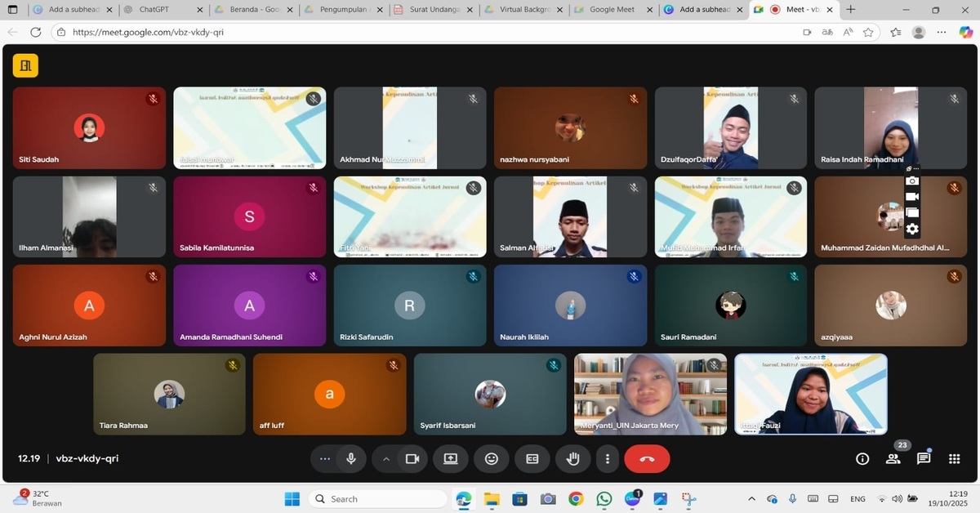Toggle Raisa Indah Ramadhani's muted mic indicator
The image size is (980, 513).
pyautogui.click(x=954, y=99)
